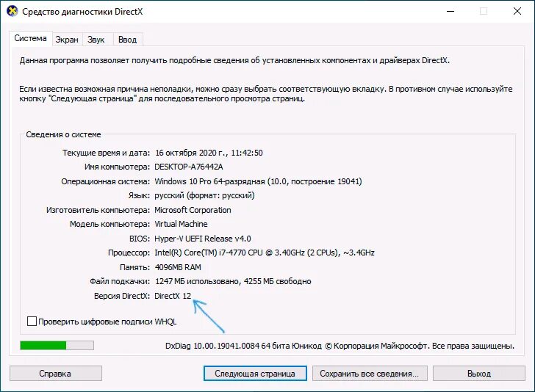This screenshot has height=392, width=535.
Task: Enable Проверить цифровые подписи WHQL checkbox
Action: point(32,321)
